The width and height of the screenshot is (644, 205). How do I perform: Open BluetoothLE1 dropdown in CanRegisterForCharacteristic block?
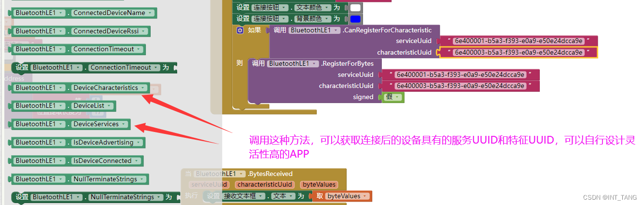point(314,30)
